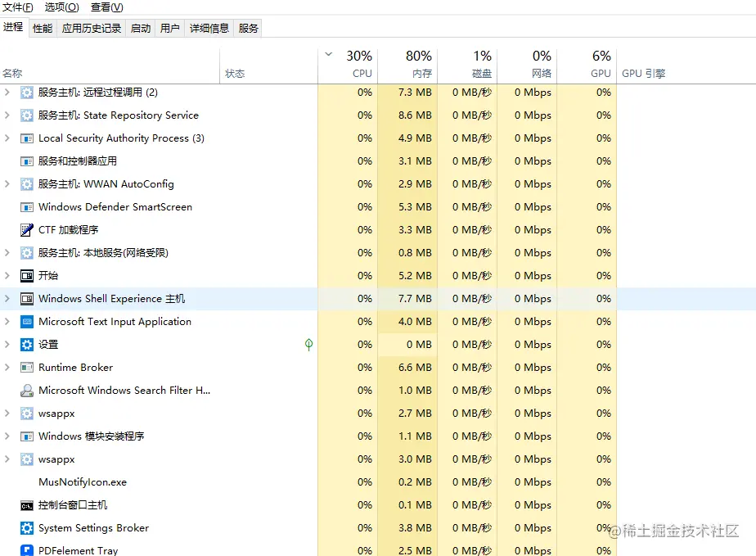Expand the 本地服务(网络受限) service host
The image size is (756, 556).
tap(7, 252)
